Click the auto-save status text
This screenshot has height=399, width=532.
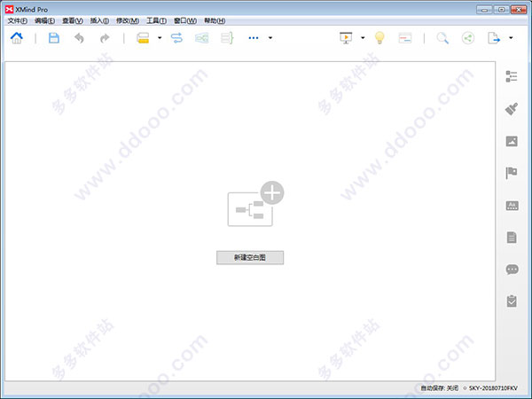[440, 387]
